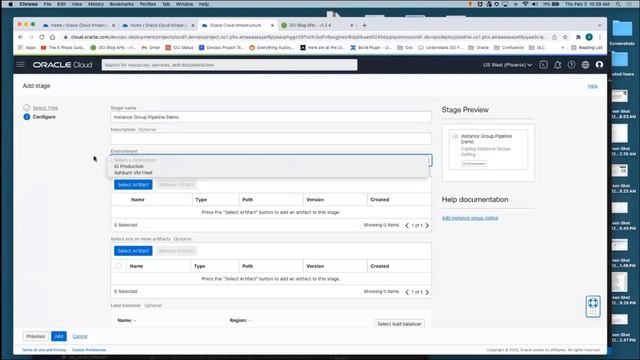Expand the Chrome tab search chevron

599,25
